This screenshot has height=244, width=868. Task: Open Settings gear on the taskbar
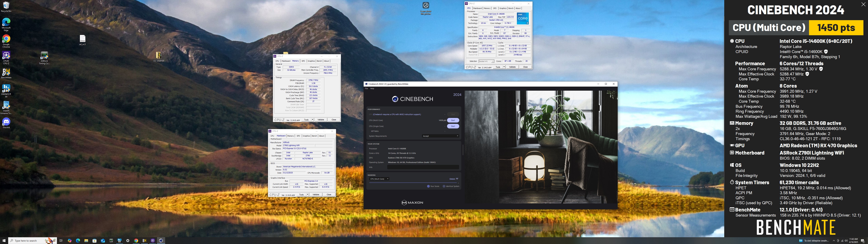(x=128, y=241)
